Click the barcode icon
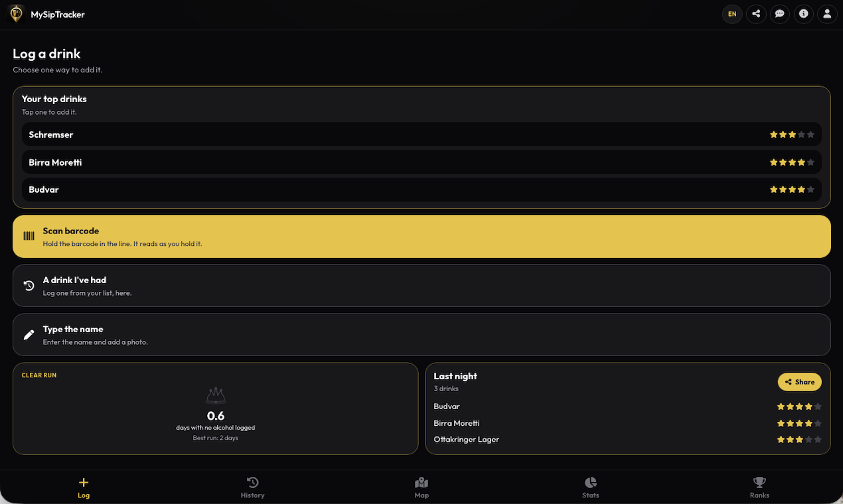Image resolution: width=843 pixels, height=504 pixels. pyautogui.click(x=29, y=236)
